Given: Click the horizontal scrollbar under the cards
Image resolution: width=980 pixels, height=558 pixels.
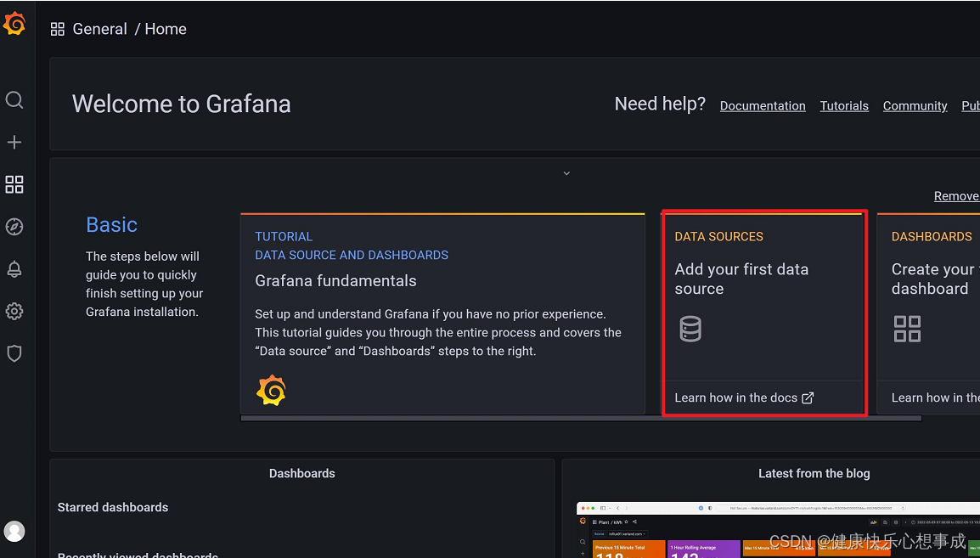Looking at the screenshot, I should pyautogui.click(x=580, y=417).
